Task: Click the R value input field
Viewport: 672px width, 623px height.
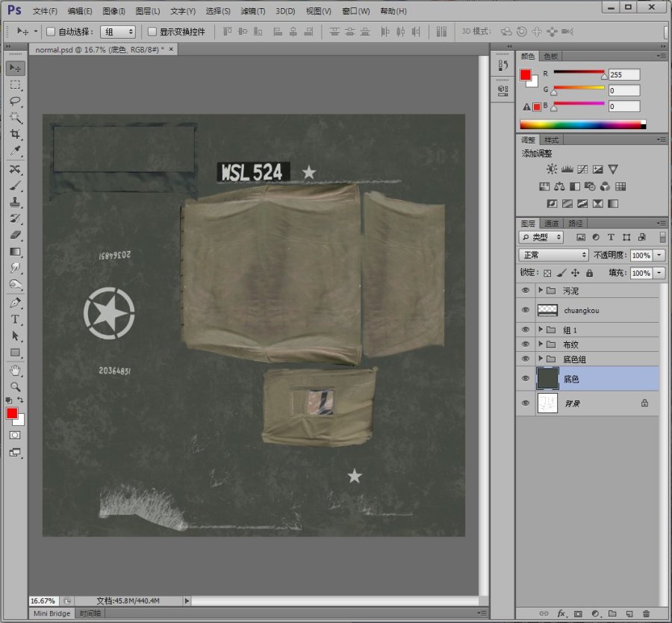Action: [624, 75]
